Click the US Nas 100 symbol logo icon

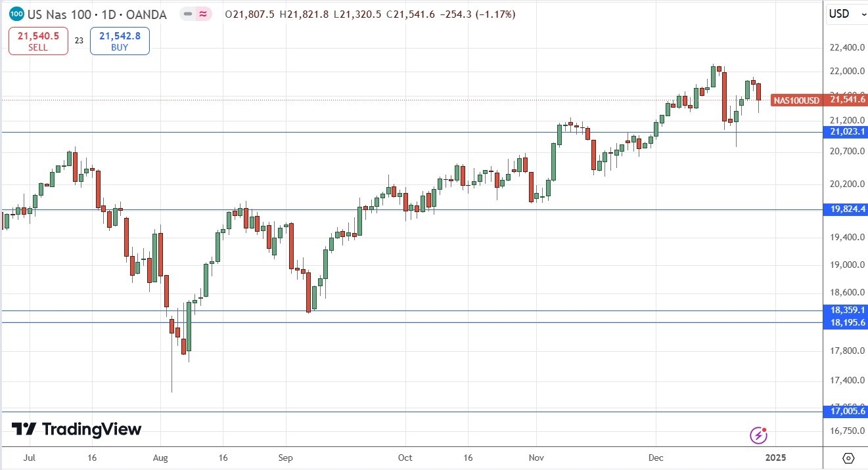(16, 13)
